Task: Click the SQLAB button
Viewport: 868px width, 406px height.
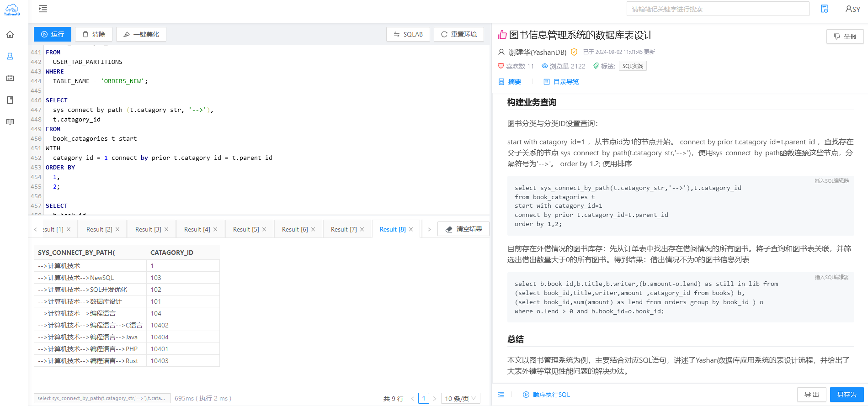Action: pos(408,34)
